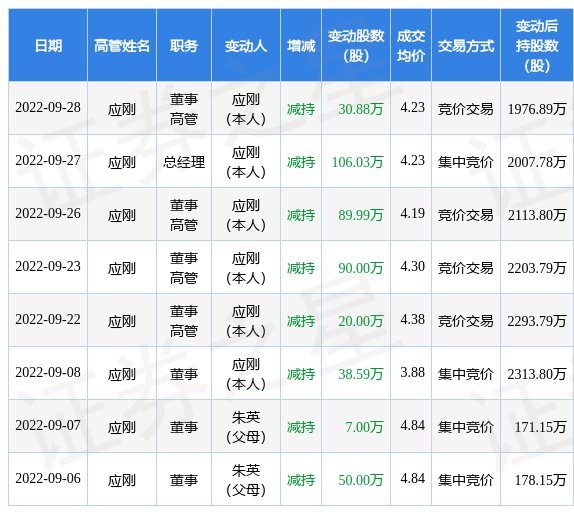Click the 变动股数(股) column header
Image resolution: width=574 pixels, height=514 pixels.
pyautogui.click(x=356, y=45)
